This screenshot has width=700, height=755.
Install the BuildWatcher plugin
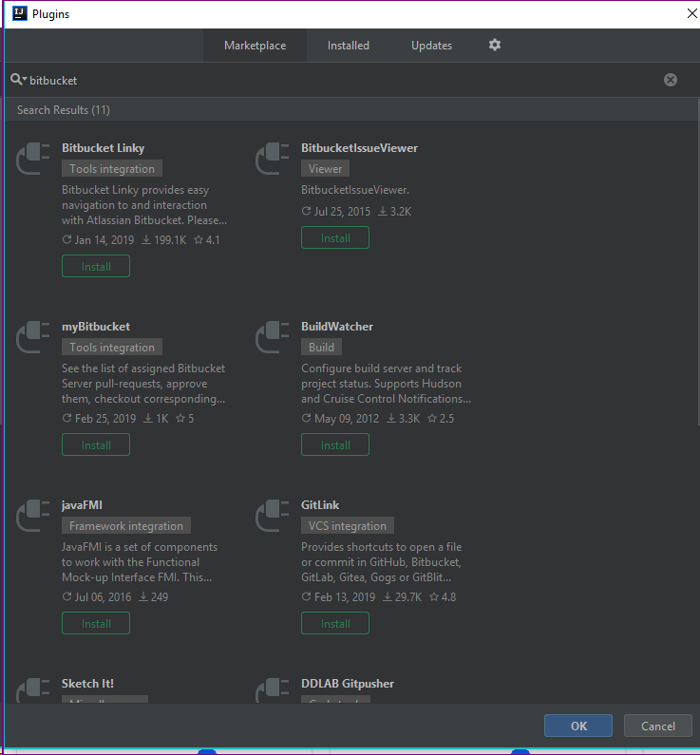coord(335,444)
